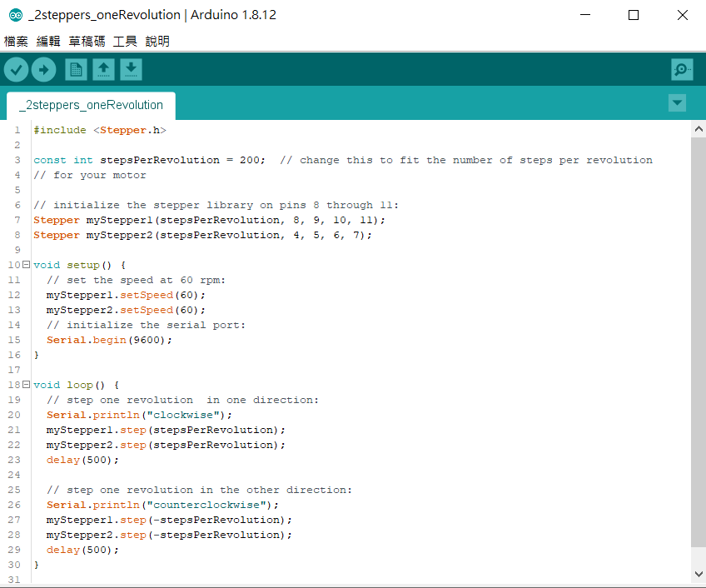This screenshot has height=588, width=706.
Task: Open the tab options dropdown arrow
Action: pyautogui.click(x=678, y=103)
